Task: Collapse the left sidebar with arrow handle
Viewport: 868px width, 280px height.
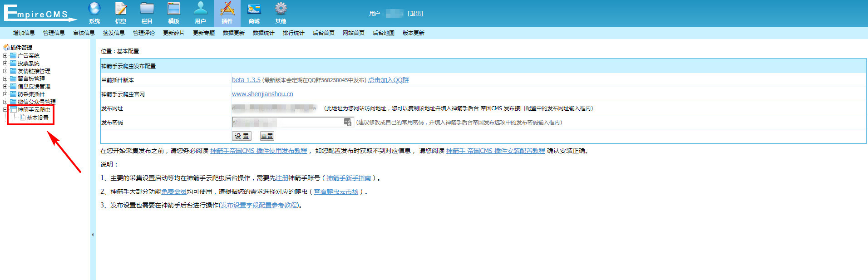Action: (x=93, y=235)
